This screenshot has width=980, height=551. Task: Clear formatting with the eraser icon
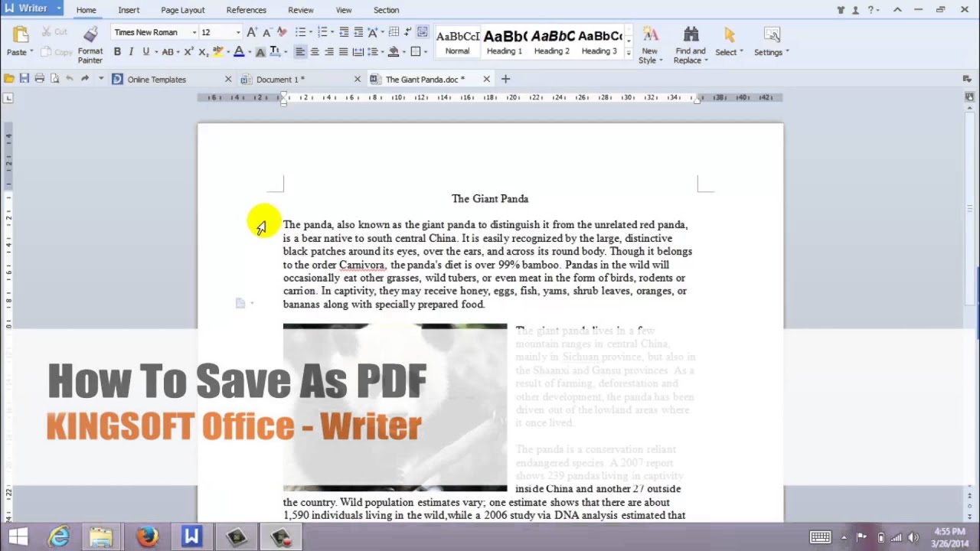[x=281, y=32]
